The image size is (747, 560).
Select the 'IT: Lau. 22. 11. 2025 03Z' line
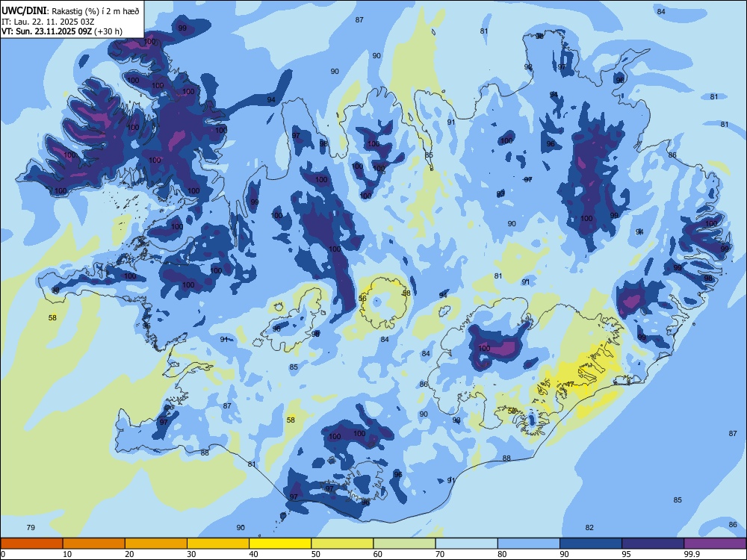(46, 22)
